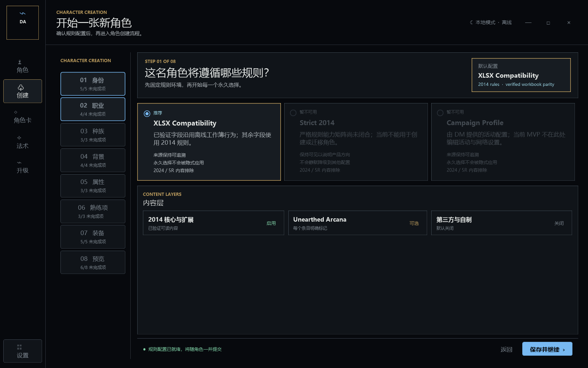Viewport: 588px width, 368px height.
Task: Click the 这名角色将遵循哪些规则 heading
Action: point(207,73)
